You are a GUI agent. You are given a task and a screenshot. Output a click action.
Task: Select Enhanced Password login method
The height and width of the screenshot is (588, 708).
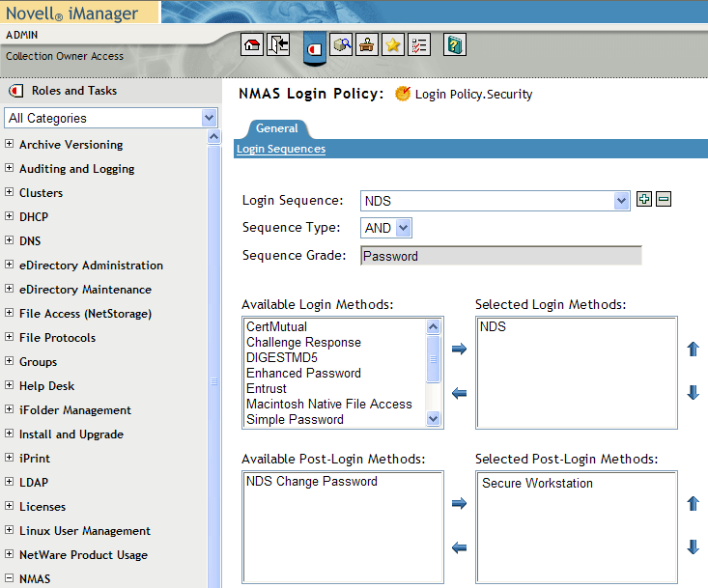point(303,374)
